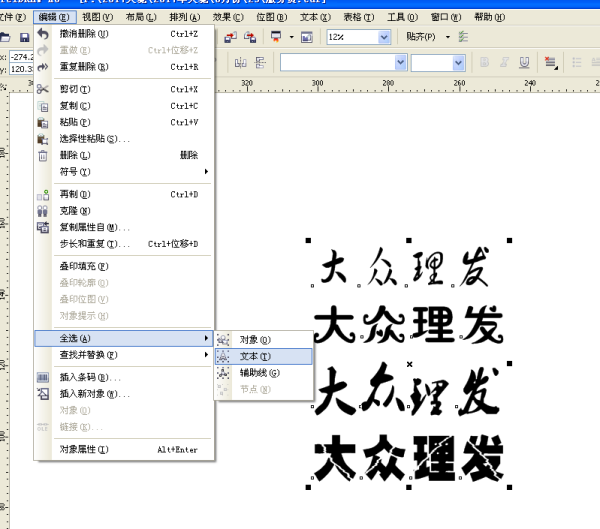The width and height of the screenshot is (600, 529).
Task: Click the Select All Guidelines icon in submenu
Action: click(223, 373)
